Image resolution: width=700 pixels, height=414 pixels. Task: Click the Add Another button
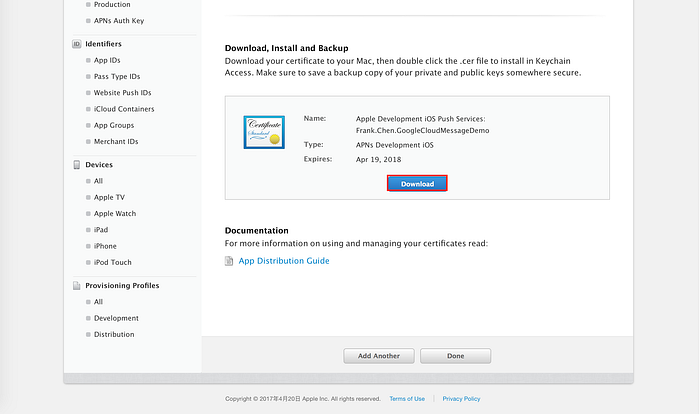[379, 356]
